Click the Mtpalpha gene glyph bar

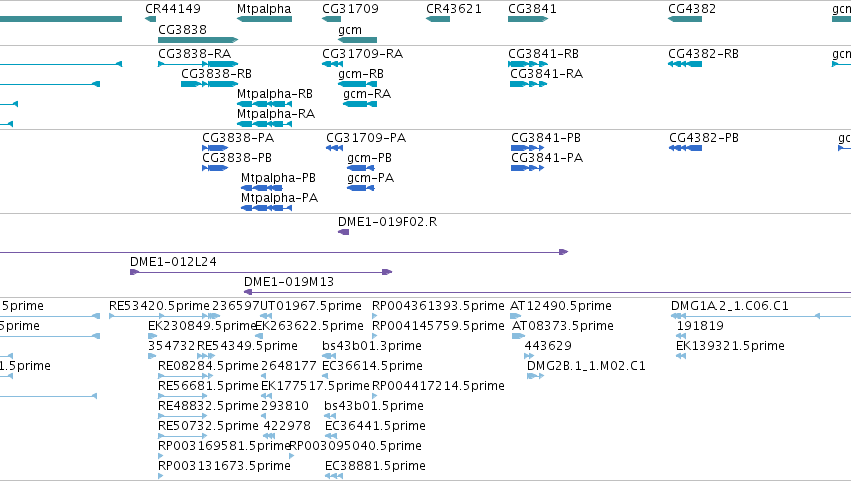(x=264, y=19)
